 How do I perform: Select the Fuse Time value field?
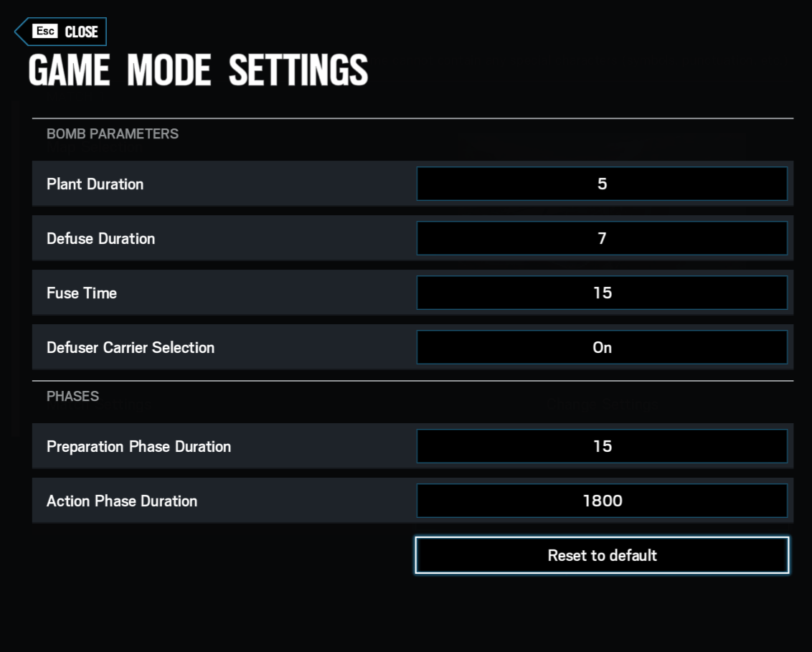(602, 293)
